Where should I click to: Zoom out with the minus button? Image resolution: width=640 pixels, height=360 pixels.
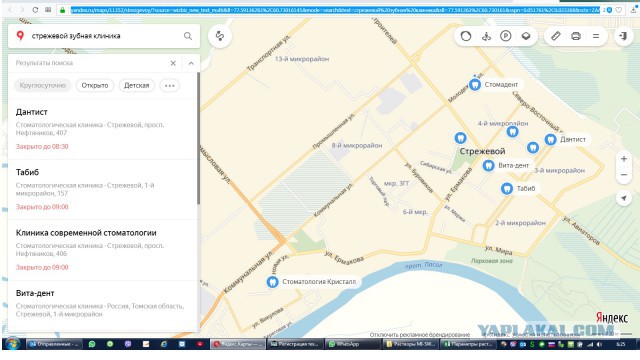coord(624,175)
